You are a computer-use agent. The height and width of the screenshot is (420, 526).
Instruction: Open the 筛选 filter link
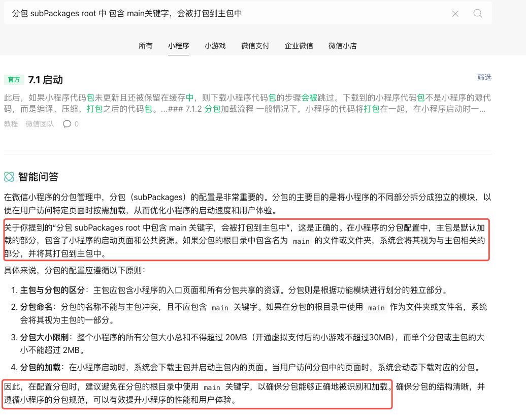(x=484, y=78)
